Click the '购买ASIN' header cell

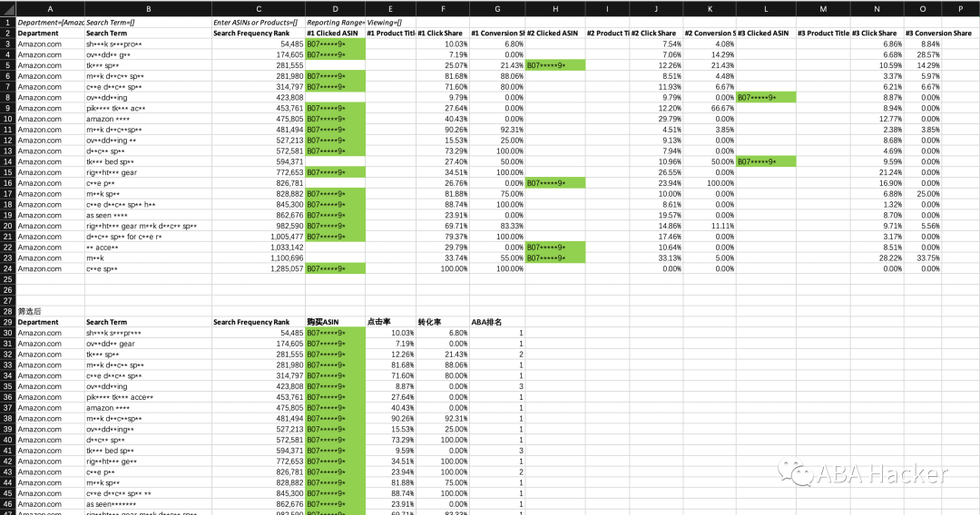[335, 322]
